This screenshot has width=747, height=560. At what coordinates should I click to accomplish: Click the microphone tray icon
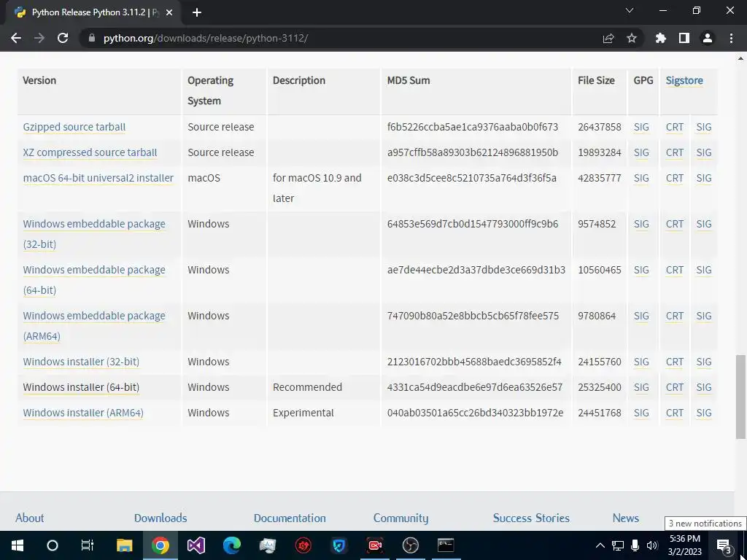coord(635,545)
